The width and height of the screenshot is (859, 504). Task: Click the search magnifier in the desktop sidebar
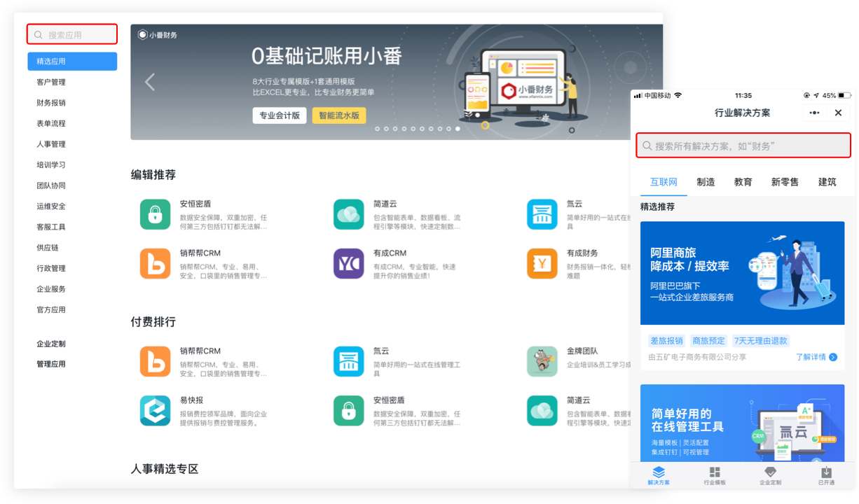click(x=39, y=35)
